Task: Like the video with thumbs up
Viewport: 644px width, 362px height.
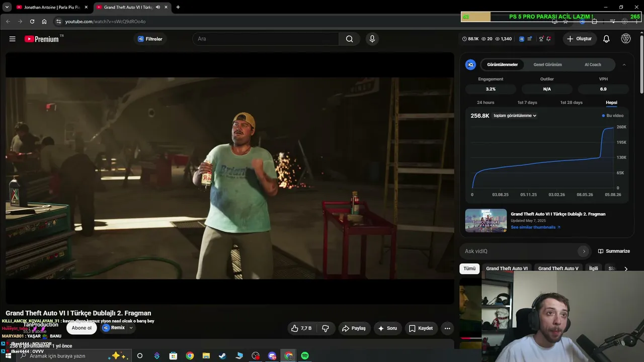Action: click(x=301, y=328)
